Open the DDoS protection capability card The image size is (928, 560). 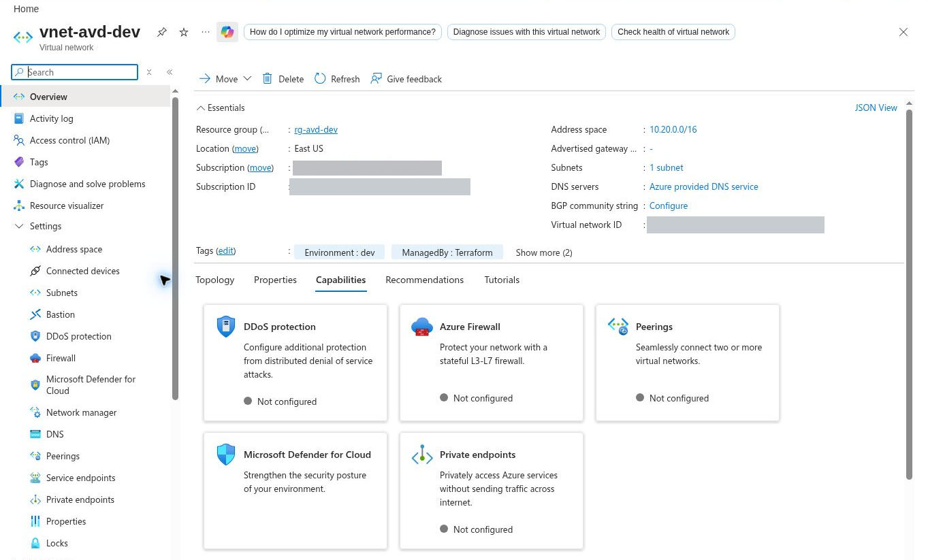coord(295,363)
